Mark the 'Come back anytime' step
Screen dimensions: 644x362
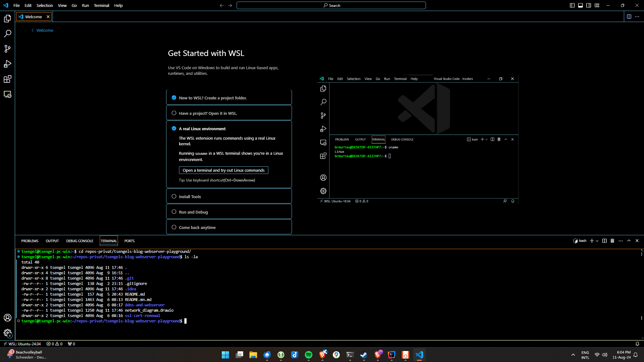(174, 227)
